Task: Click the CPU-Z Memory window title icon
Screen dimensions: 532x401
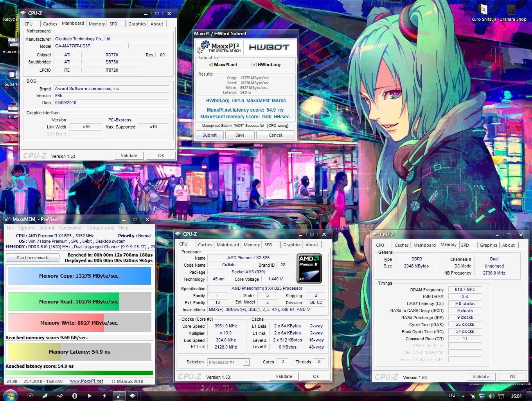Action: click(x=375, y=234)
